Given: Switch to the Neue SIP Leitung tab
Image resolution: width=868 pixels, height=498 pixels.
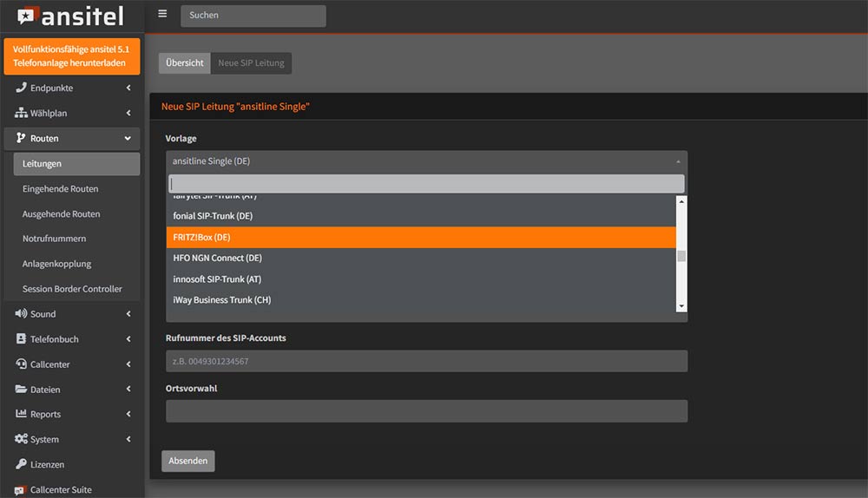Looking at the screenshot, I should [252, 63].
